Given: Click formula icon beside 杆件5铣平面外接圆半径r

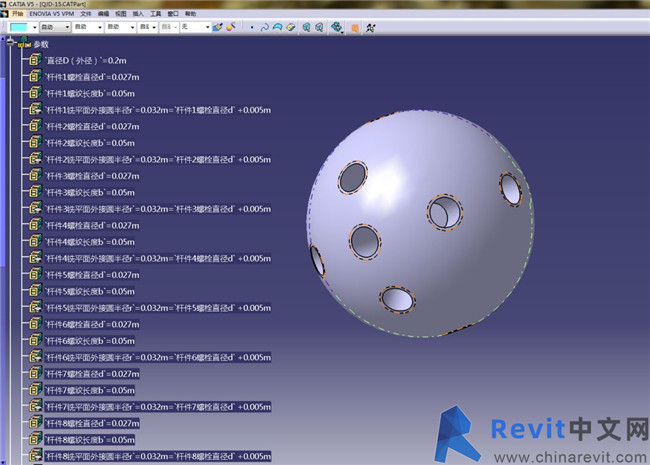Looking at the screenshot, I should pyautogui.click(x=36, y=308).
